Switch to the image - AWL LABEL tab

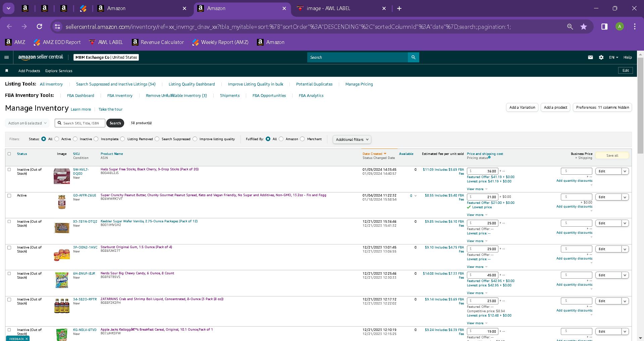[x=341, y=8]
